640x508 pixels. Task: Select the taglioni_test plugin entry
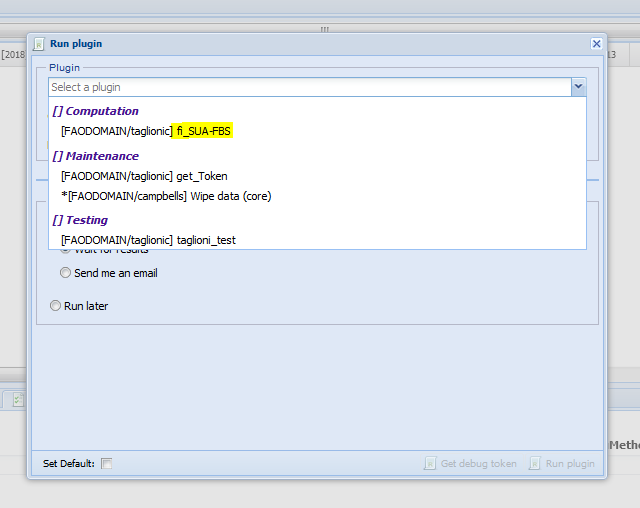click(x=206, y=240)
